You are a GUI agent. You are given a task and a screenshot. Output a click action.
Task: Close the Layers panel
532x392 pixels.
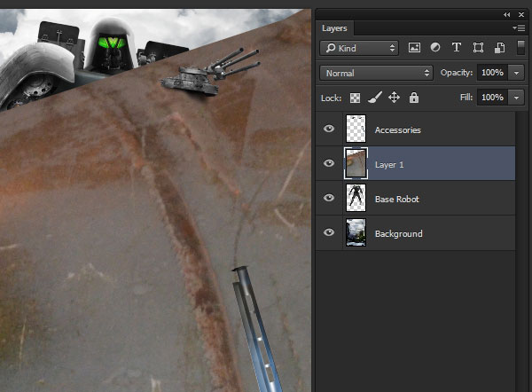(x=521, y=14)
